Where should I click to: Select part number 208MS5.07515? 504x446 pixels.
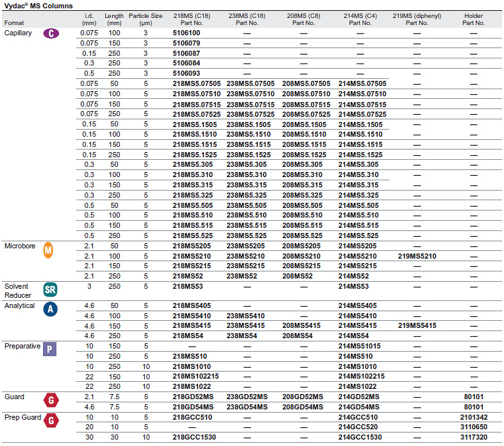click(307, 105)
